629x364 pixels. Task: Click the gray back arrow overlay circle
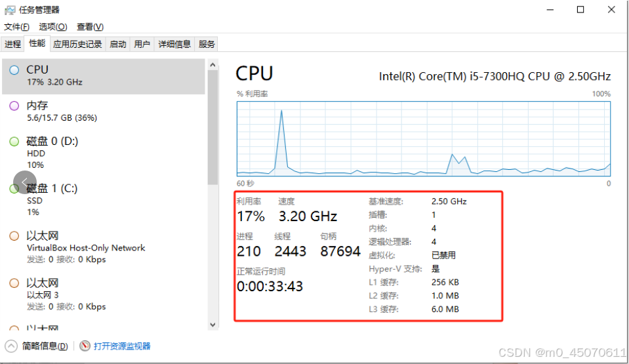coord(25,182)
